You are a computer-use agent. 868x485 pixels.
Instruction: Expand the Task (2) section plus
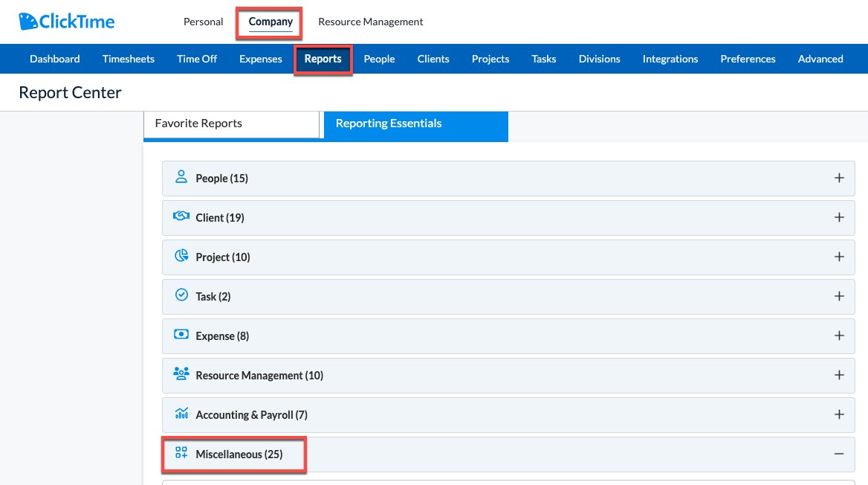(839, 296)
